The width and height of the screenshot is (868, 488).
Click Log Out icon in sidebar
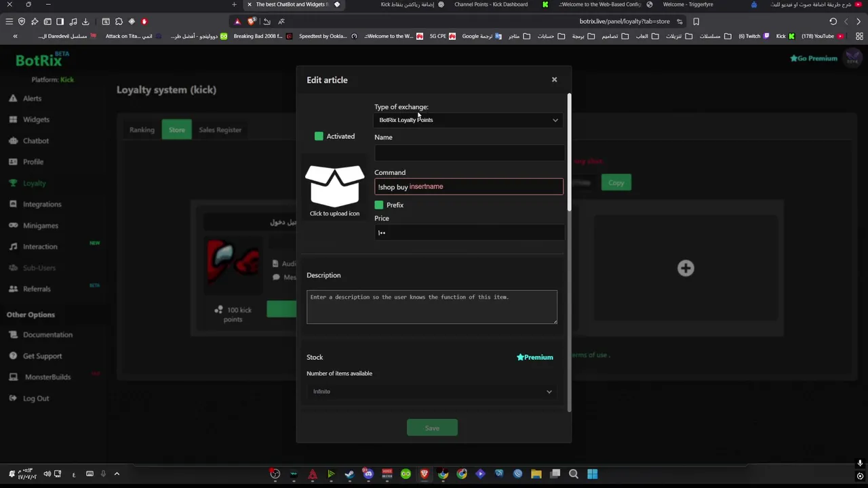[x=13, y=399]
